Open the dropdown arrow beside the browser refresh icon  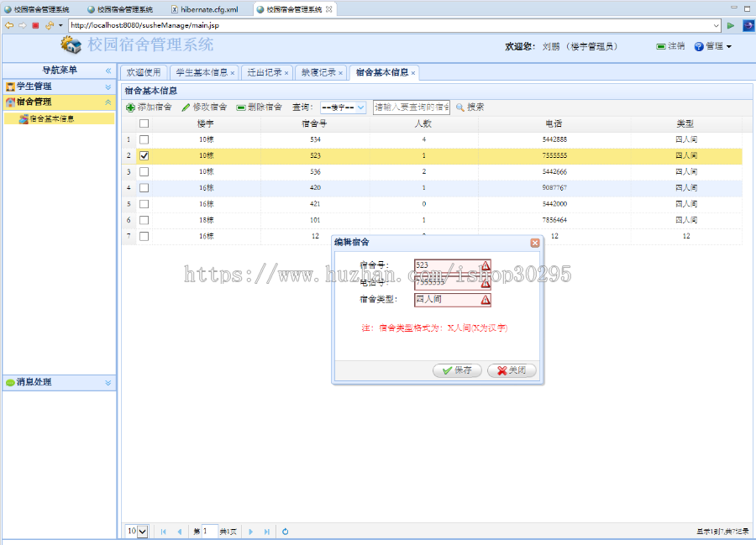[x=60, y=25]
